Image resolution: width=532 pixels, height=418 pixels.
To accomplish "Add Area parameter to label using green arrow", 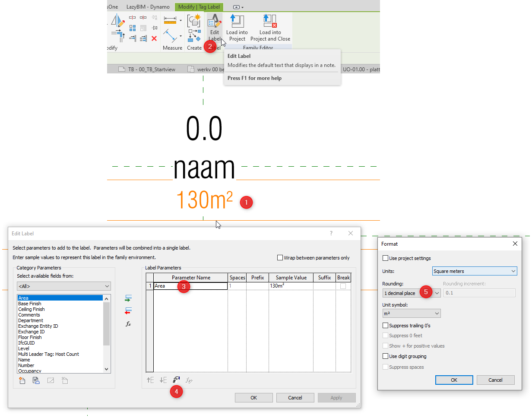I will pos(128,298).
